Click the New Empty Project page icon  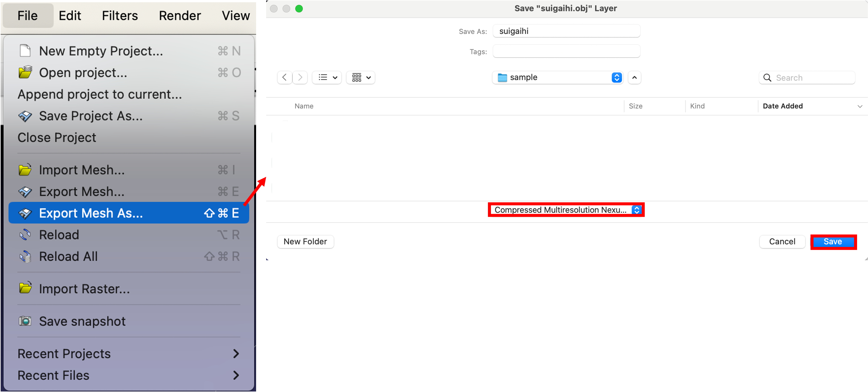point(25,51)
